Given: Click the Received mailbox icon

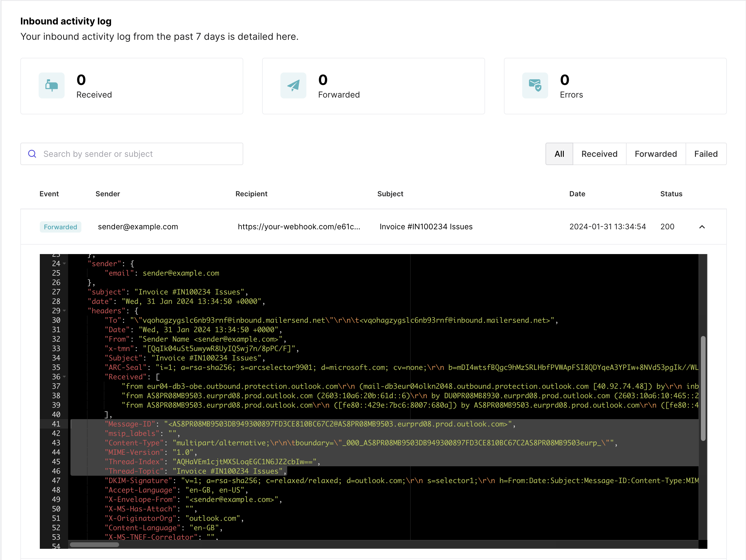Looking at the screenshot, I should [52, 85].
